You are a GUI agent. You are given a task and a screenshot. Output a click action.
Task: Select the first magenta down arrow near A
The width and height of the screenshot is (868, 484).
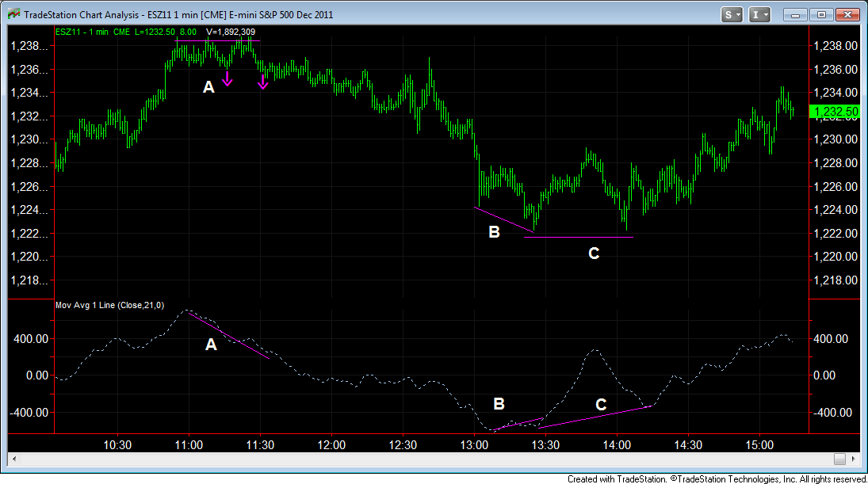click(227, 78)
